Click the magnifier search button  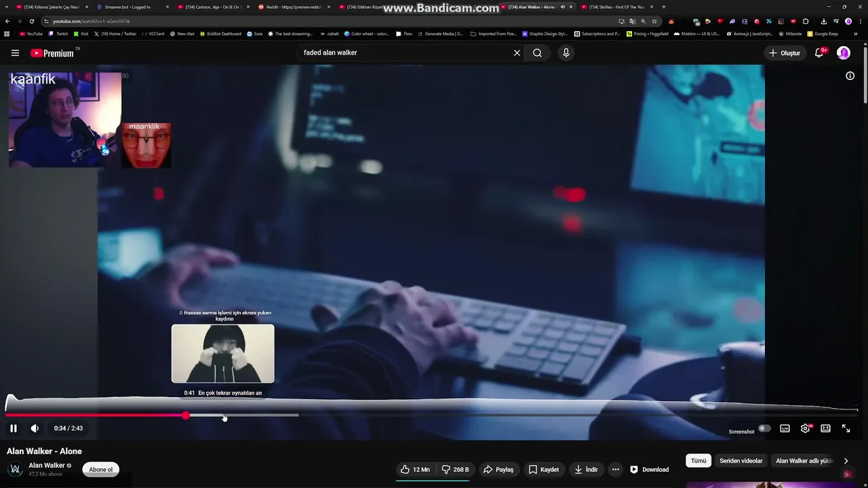coord(537,53)
